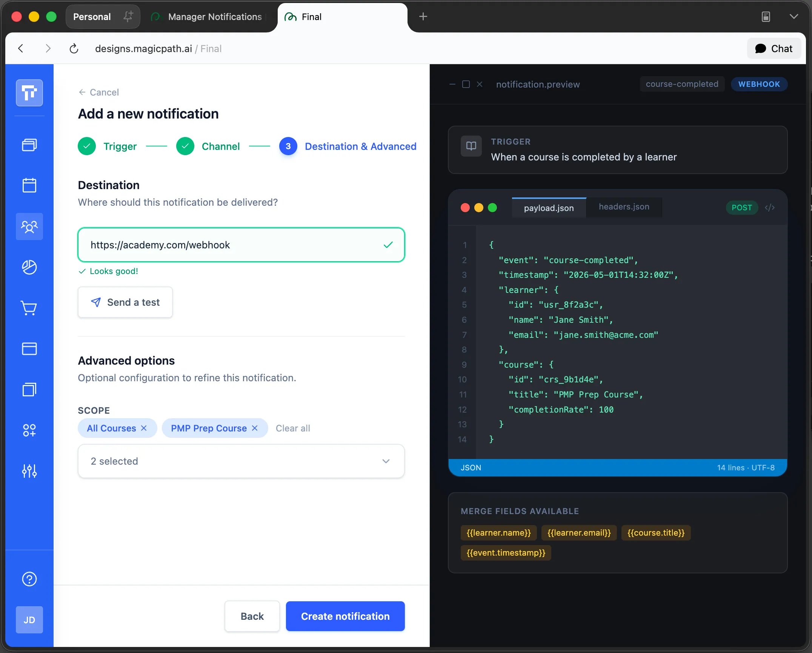Reload the page with the refresh icon
The height and width of the screenshot is (653, 812).
(x=74, y=48)
